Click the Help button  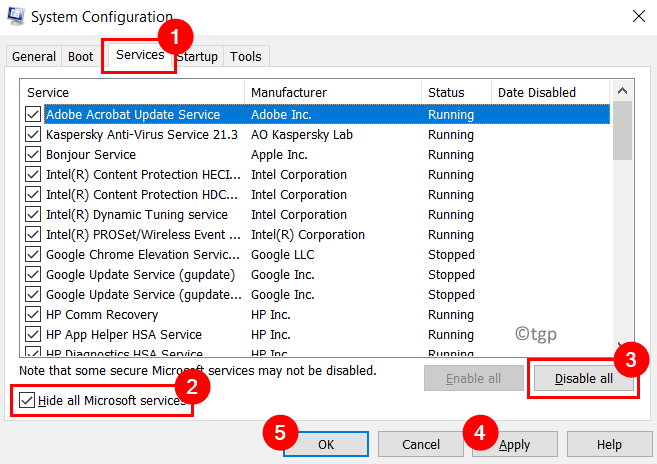pyautogui.click(x=609, y=444)
